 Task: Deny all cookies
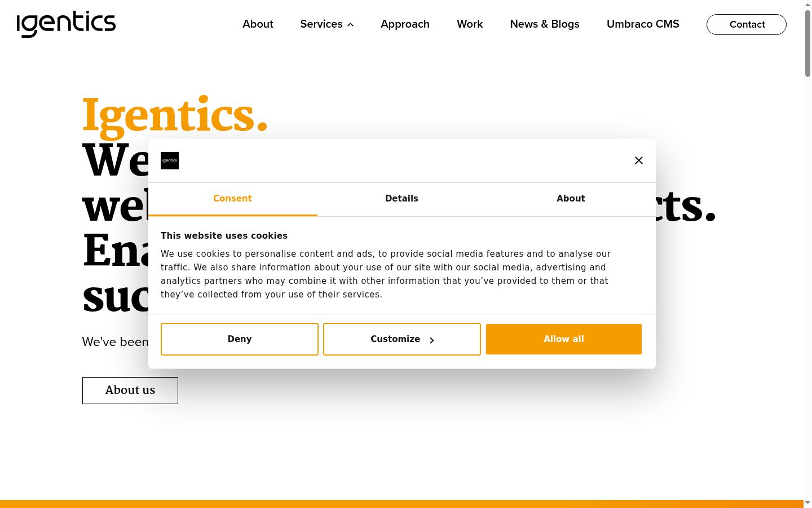click(240, 339)
